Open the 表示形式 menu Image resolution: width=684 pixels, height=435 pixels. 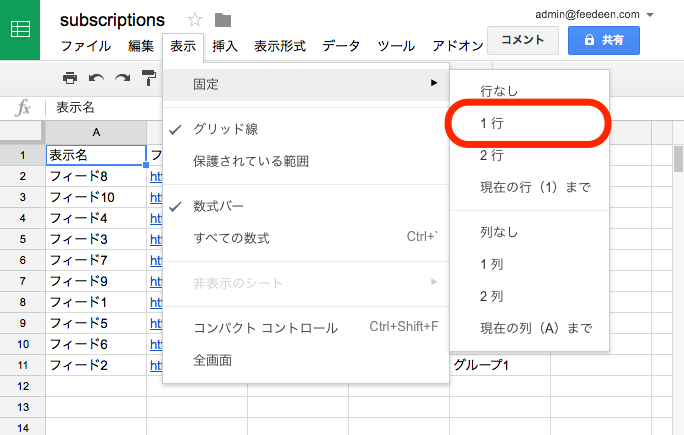[280, 46]
